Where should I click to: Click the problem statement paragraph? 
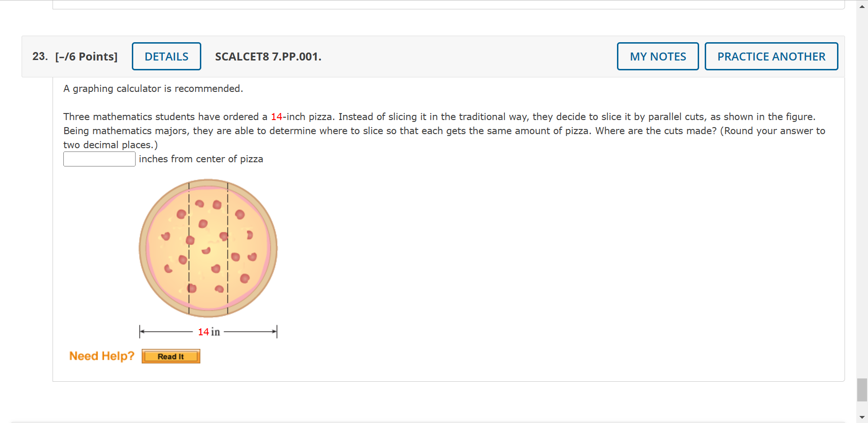coord(422,131)
